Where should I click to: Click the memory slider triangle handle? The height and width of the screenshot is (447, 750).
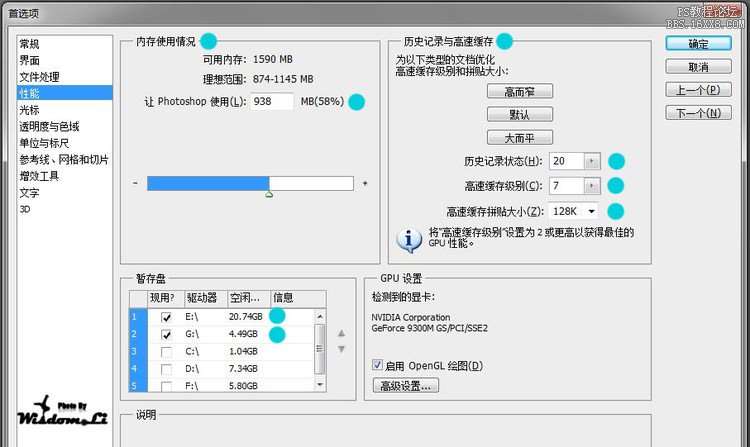pyautogui.click(x=269, y=194)
